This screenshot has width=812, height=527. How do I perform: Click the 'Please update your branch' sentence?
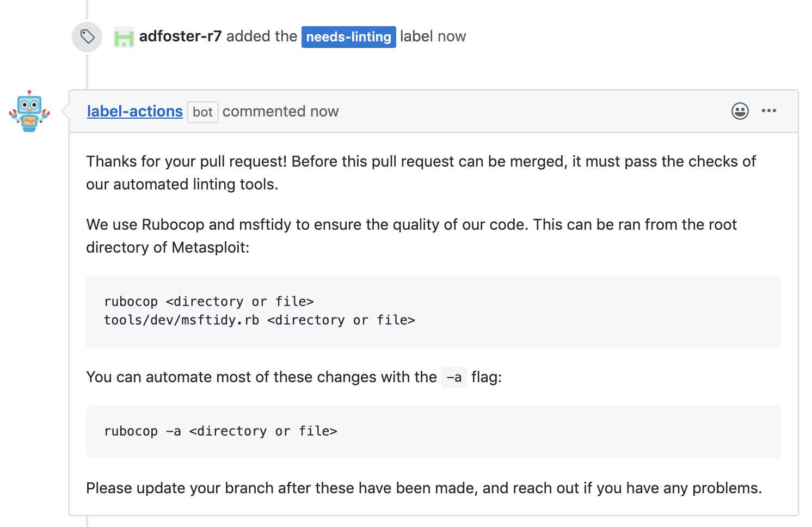pyautogui.click(x=424, y=488)
